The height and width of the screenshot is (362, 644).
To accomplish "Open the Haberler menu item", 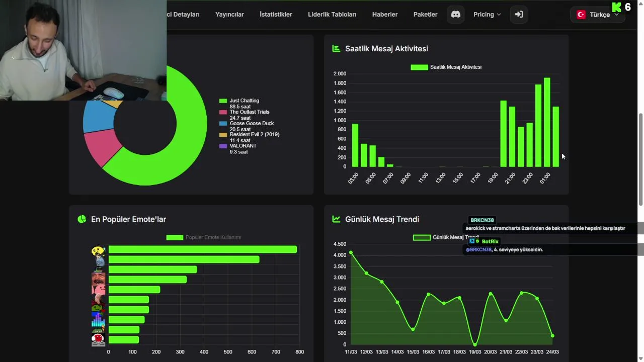I will (385, 15).
